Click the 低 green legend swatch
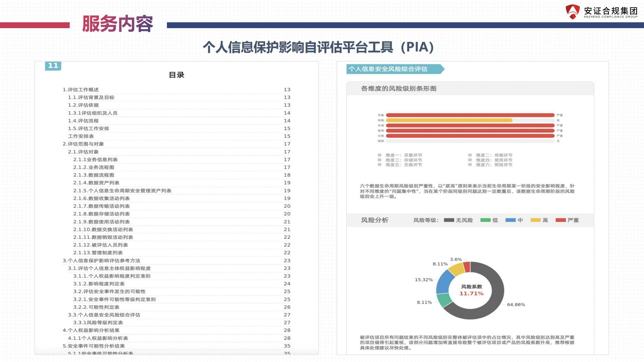This screenshot has height=362, width=644. (485, 220)
